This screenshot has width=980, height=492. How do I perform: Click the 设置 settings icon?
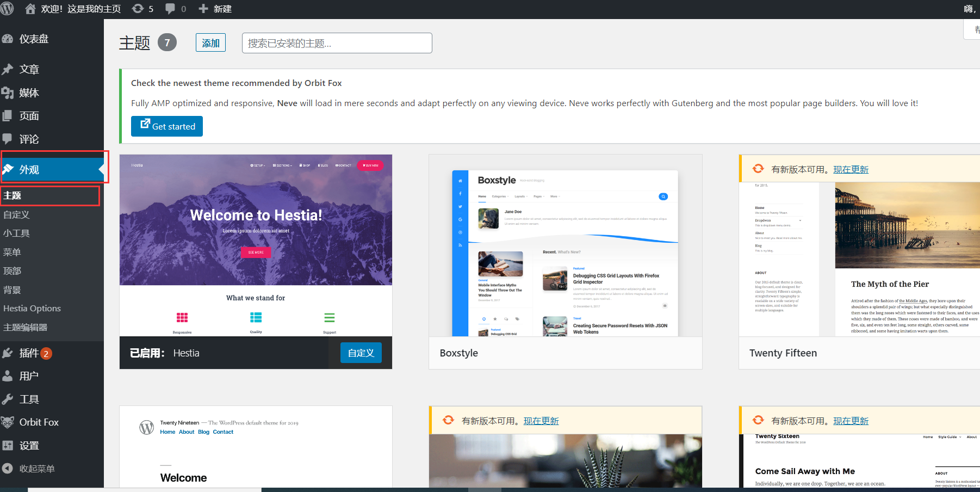click(8, 445)
